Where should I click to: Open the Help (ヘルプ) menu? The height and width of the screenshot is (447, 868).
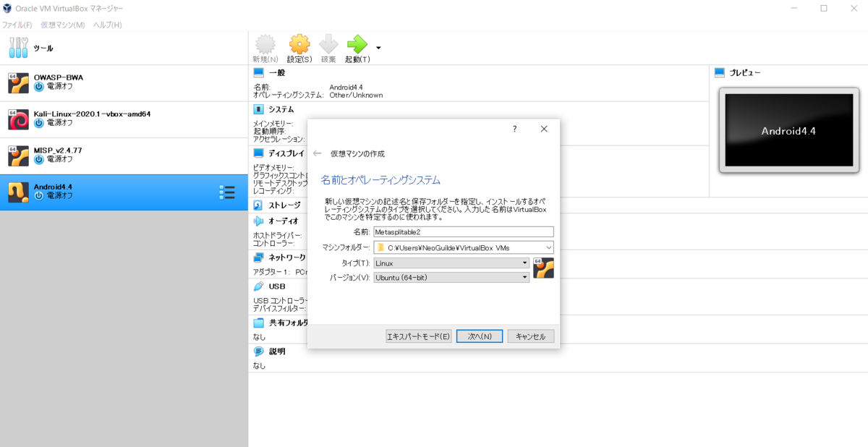(108, 25)
